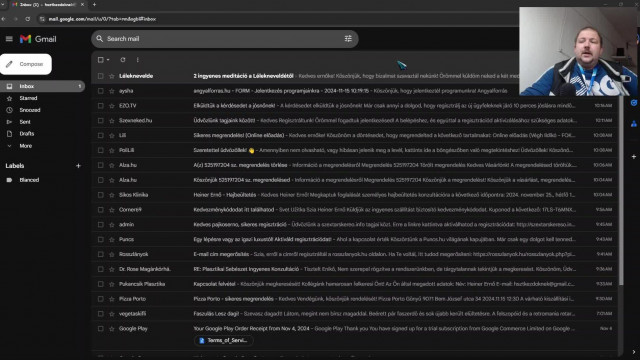Star the Pizza Porto email
640x360 pixels.
111,299
